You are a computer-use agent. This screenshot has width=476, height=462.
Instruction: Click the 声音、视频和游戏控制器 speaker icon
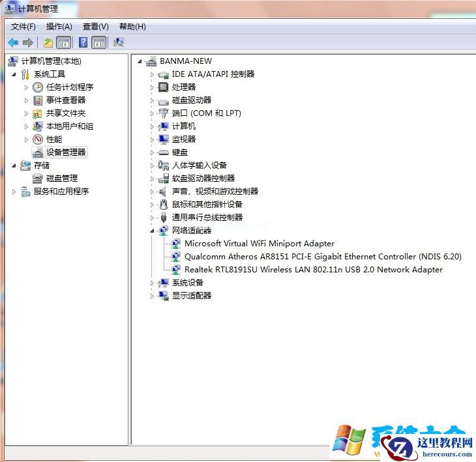click(x=163, y=192)
